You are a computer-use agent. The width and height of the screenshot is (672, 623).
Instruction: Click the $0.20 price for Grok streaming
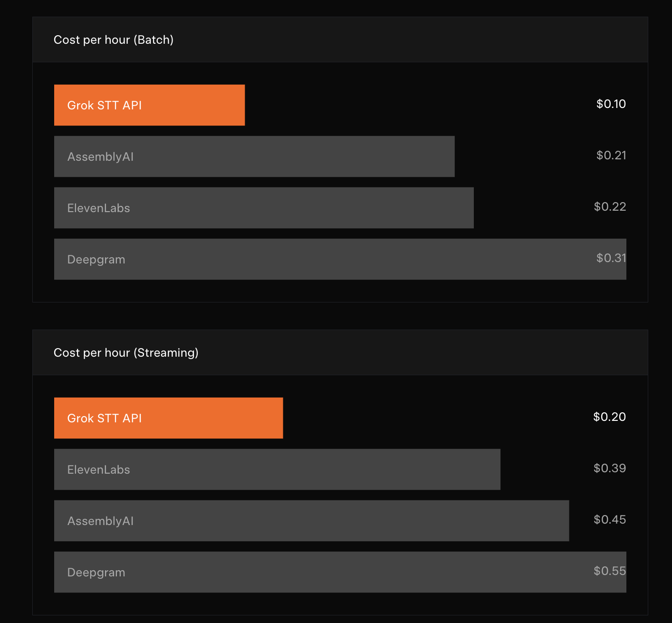point(609,417)
